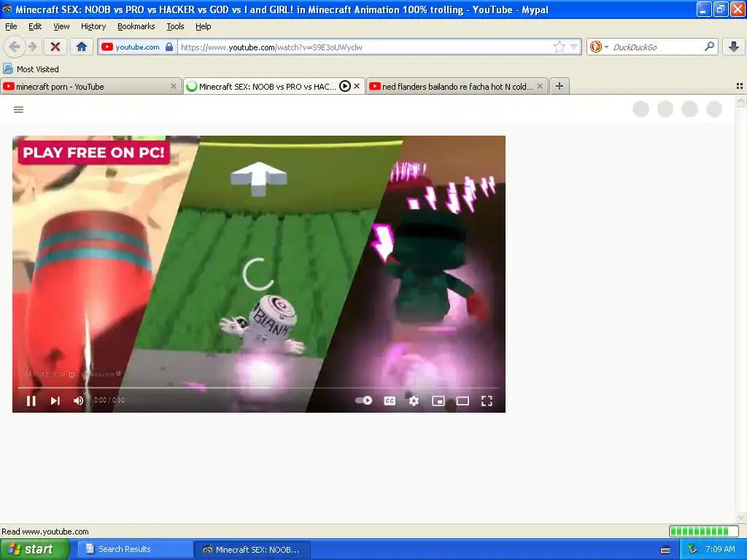Enable miniplayer mode

tap(438, 401)
